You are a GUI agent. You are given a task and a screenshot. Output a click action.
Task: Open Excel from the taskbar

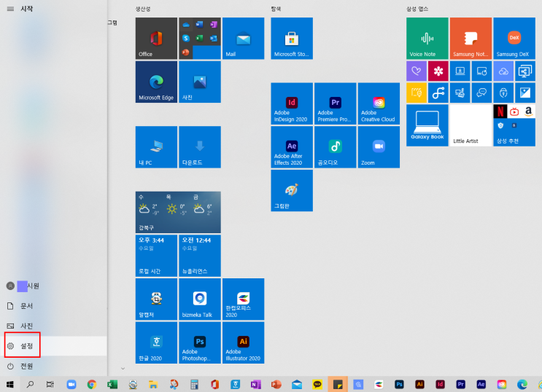tap(112, 384)
